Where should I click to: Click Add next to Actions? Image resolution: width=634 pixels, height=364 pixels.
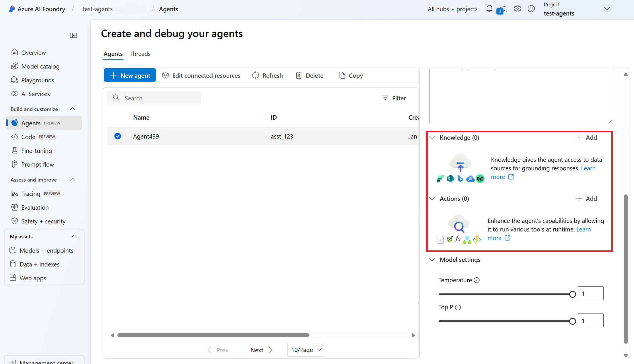(586, 198)
